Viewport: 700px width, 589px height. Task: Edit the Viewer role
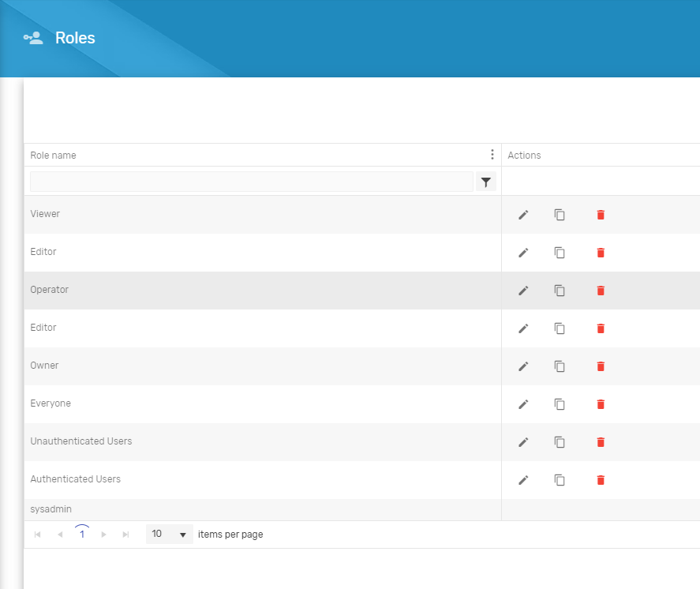(523, 215)
